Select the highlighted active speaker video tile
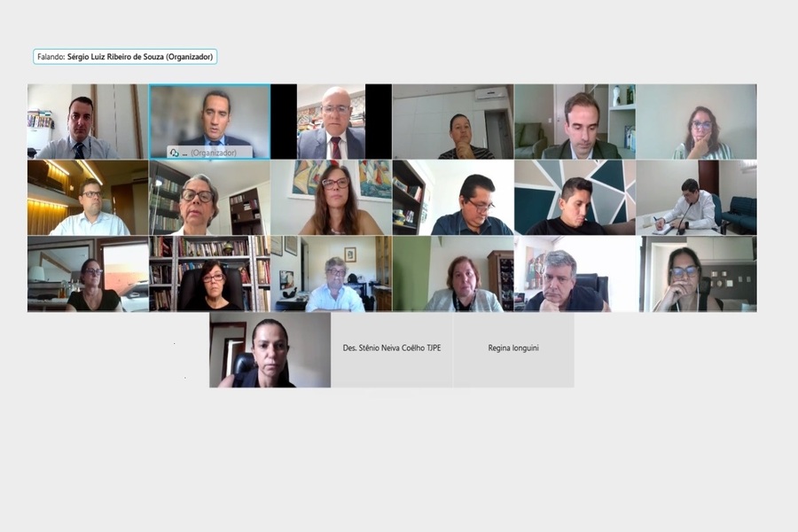The image size is (798, 532). point(209,121)
